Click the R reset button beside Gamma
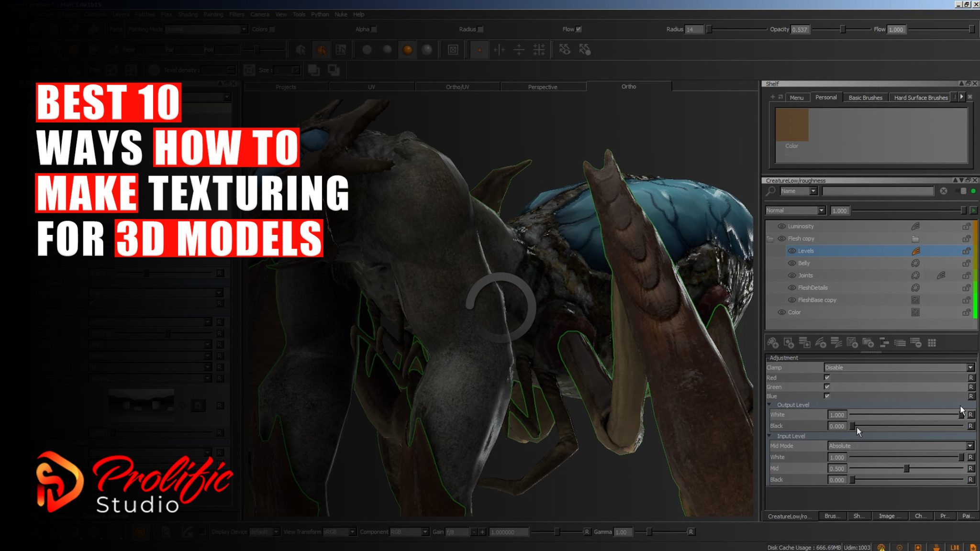The image size is (980, 551). pyautogui.click(x=690, y=531)
